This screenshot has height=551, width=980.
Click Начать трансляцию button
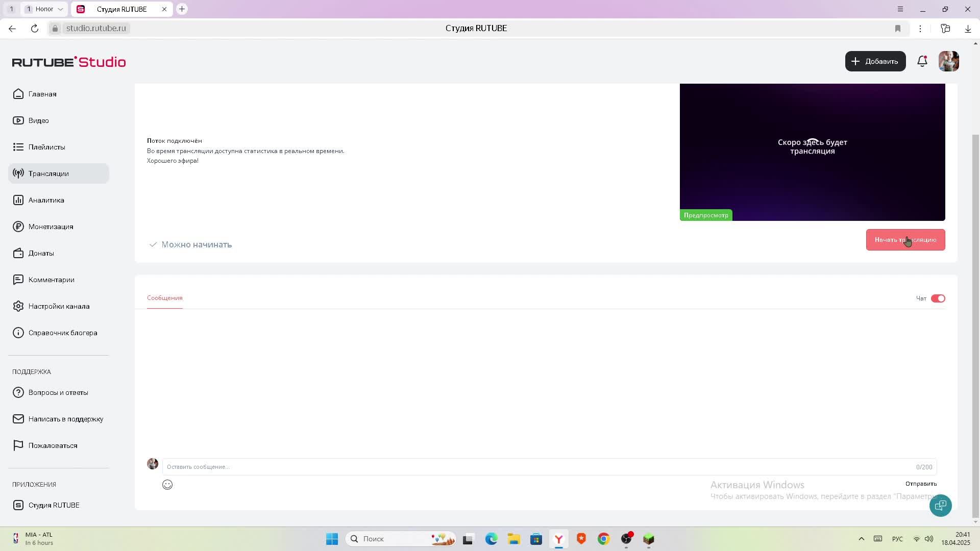click(x=905, y=240)
